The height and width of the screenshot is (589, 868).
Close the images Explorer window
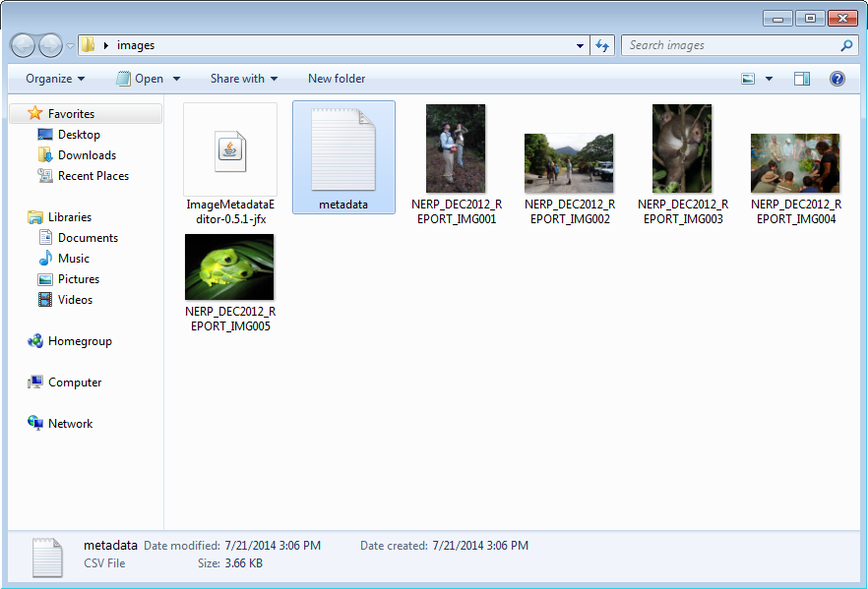(842, 19)
